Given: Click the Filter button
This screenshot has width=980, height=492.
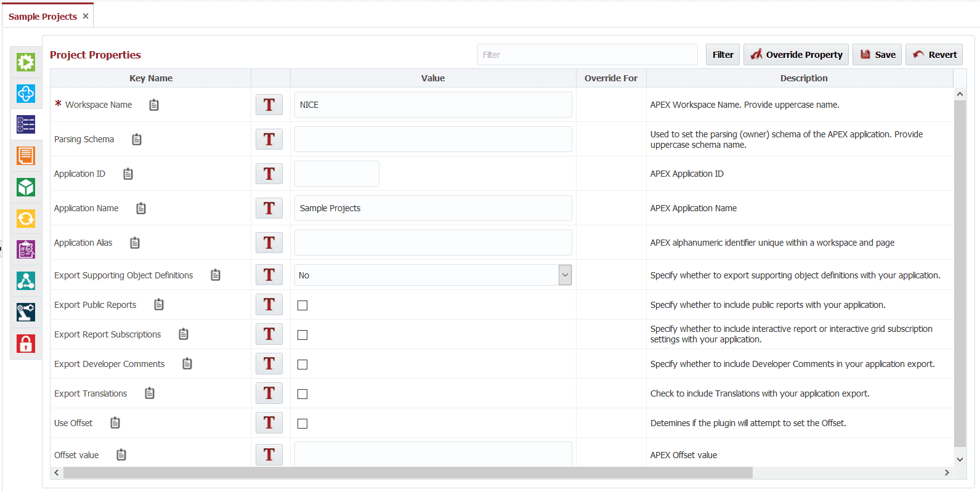Looking at the screenshot, I should pos(723,54).
